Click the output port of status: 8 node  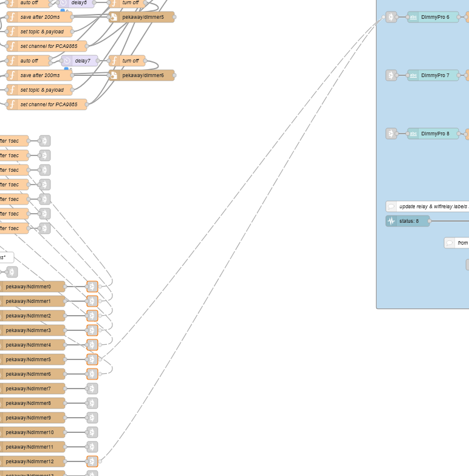[430, 221]
